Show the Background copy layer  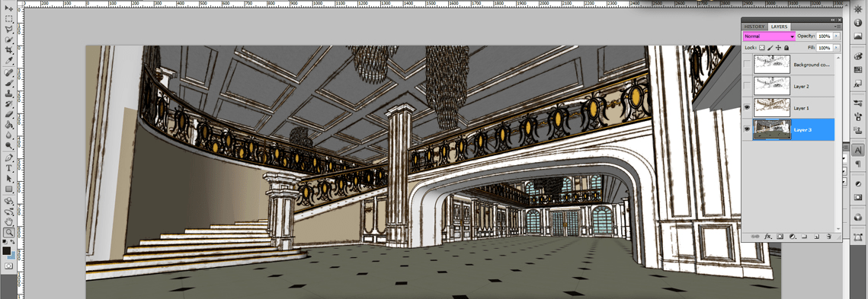tap(748, 65)
